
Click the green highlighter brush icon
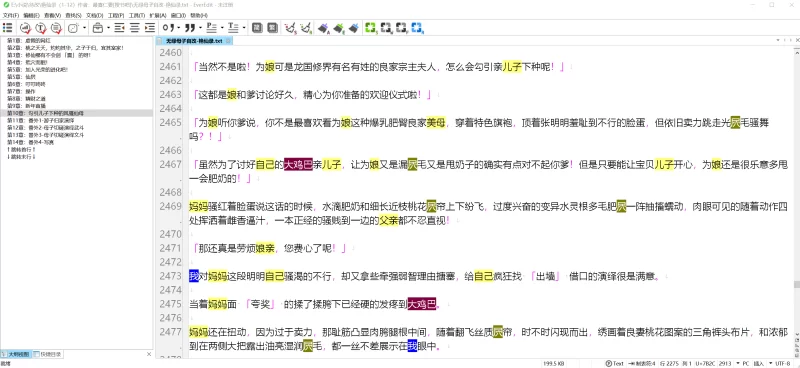[339, 28]
